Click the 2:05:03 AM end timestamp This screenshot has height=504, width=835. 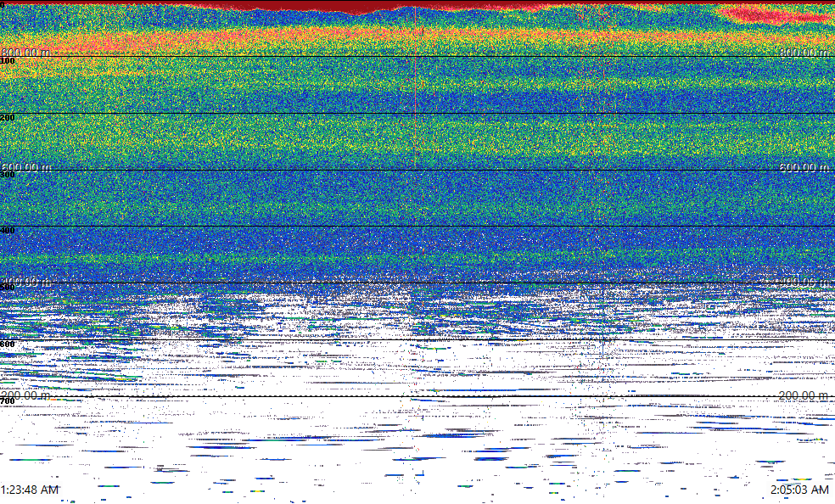click(799, 490)
